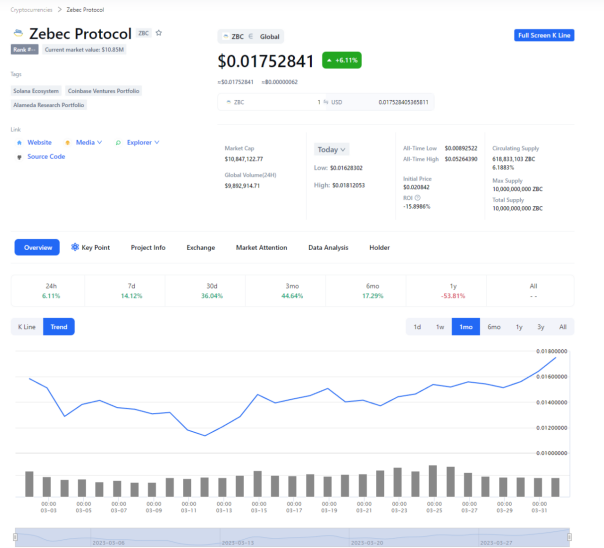Click the USD conversion amount field

click(x=381, y=102)
